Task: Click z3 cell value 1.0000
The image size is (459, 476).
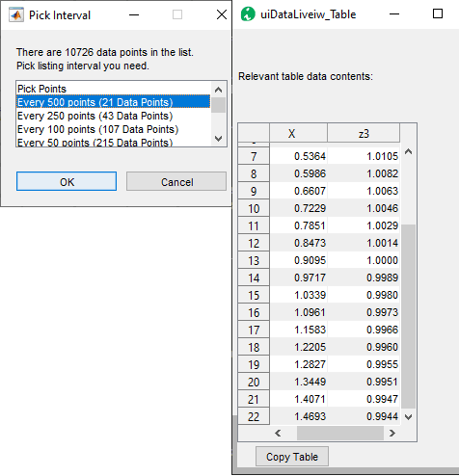Action: point(364,260)
